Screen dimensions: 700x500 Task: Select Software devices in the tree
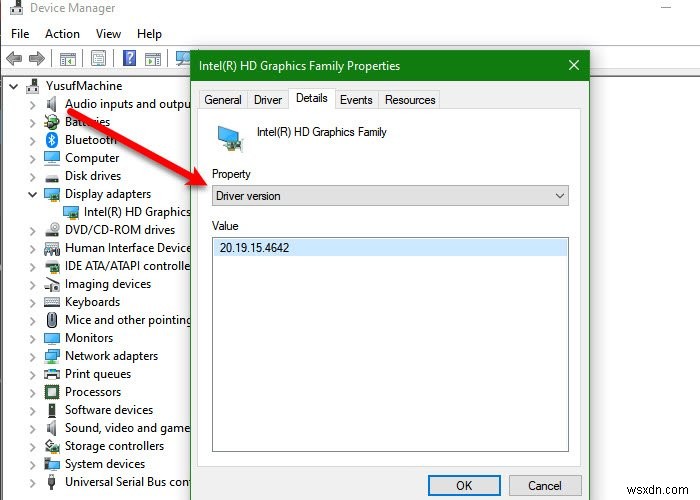tap(109, 410)
